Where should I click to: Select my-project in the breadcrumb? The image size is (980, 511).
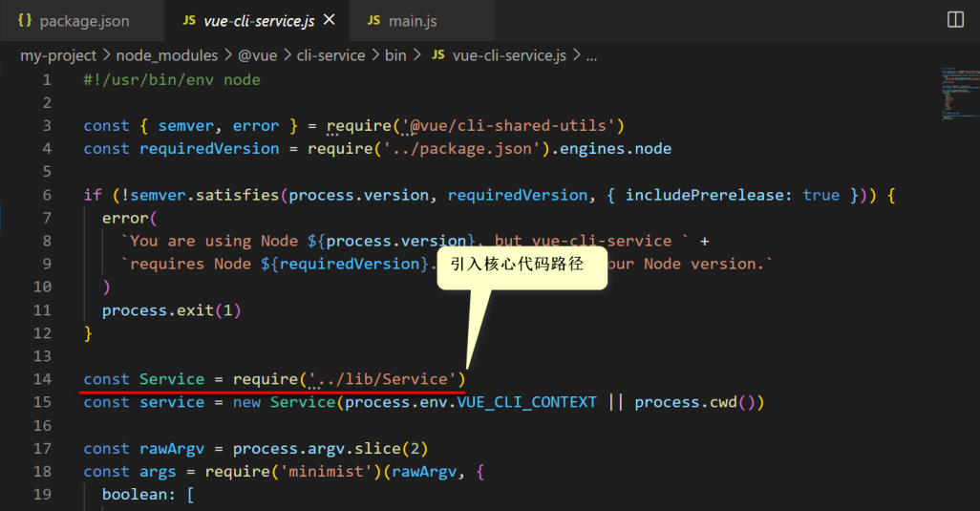pyautogui.click(x=58, y=55)
